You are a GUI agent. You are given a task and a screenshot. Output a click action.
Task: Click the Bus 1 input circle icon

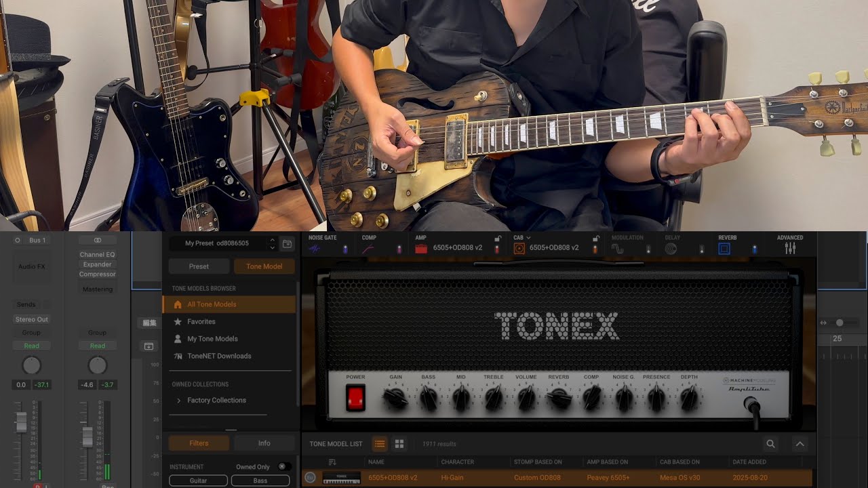[x=18, y=241]
